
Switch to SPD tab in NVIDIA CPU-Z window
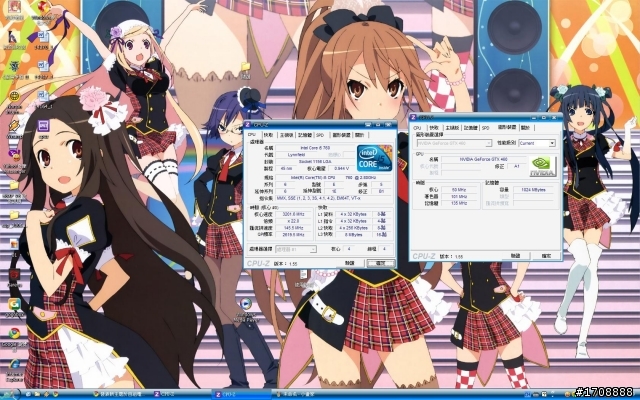[485, 128]
